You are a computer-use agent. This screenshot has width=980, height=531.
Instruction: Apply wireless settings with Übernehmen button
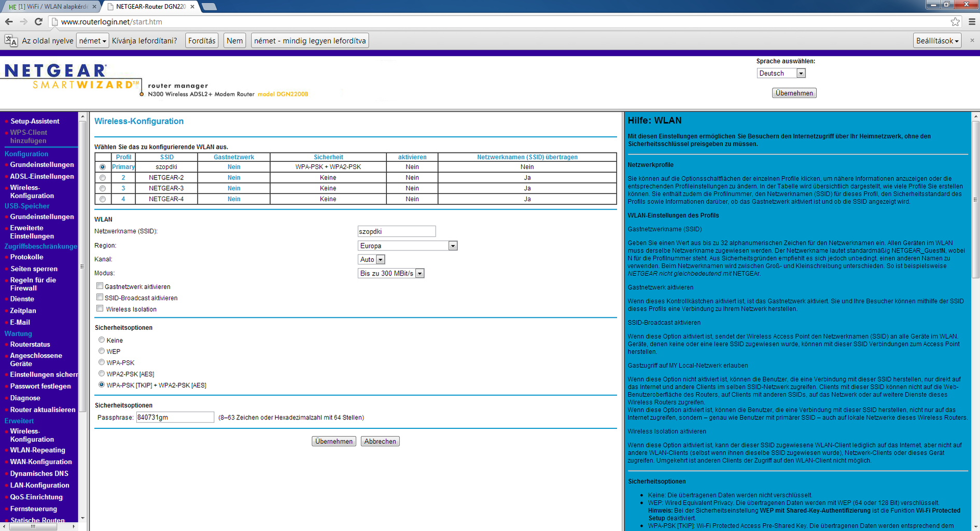pos(334,441)
